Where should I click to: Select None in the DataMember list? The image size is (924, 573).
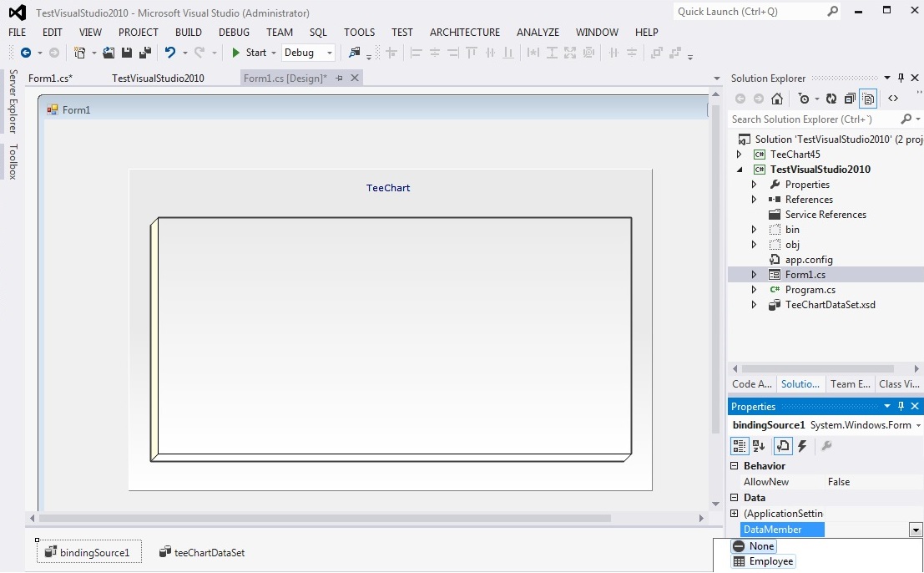tap(755, 546)
